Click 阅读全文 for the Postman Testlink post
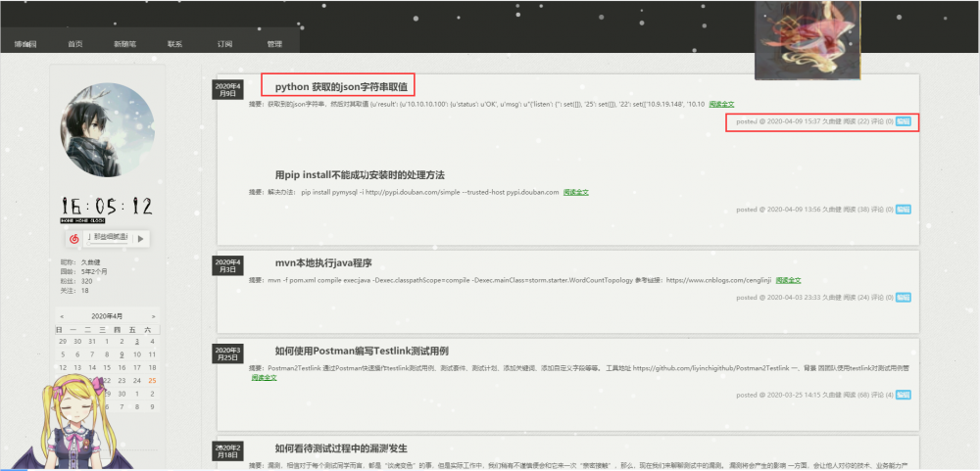 point(265,377)
